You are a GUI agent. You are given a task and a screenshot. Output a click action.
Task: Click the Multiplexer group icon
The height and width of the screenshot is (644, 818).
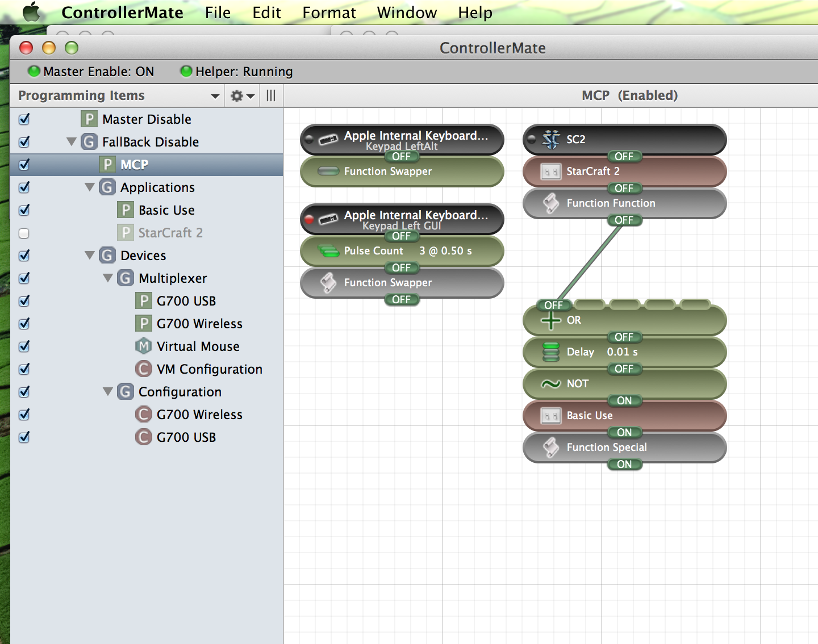click(125, 278)
